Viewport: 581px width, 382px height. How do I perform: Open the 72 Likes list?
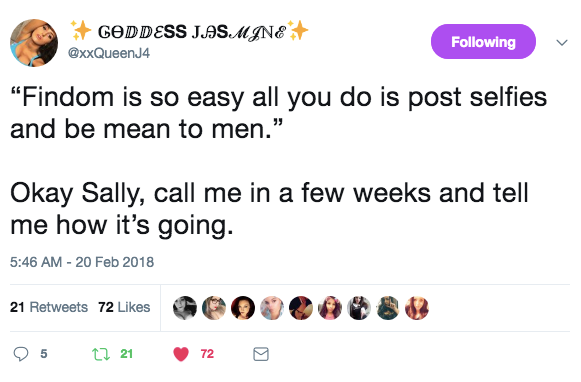[x=124, y=307]
